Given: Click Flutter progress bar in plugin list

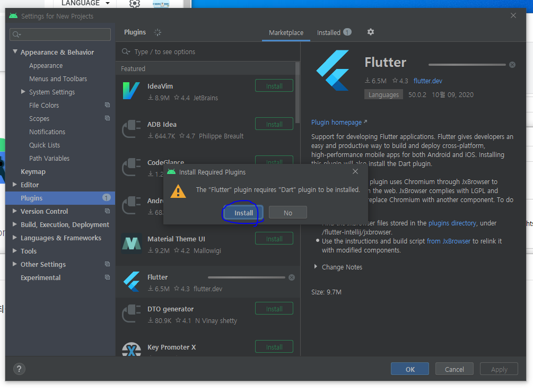Looking at the screenshot, I should point(247,277).
